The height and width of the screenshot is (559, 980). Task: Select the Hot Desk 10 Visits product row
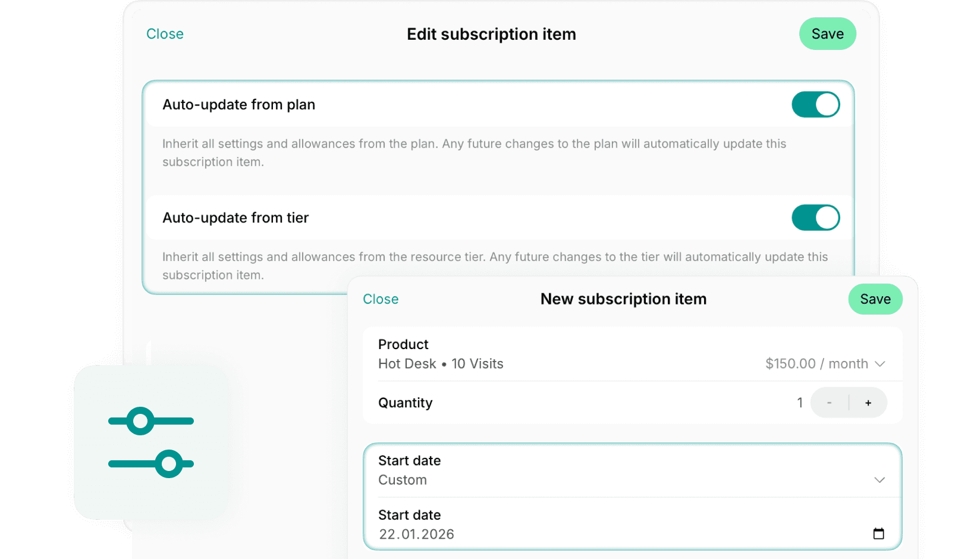pos(441,363)
